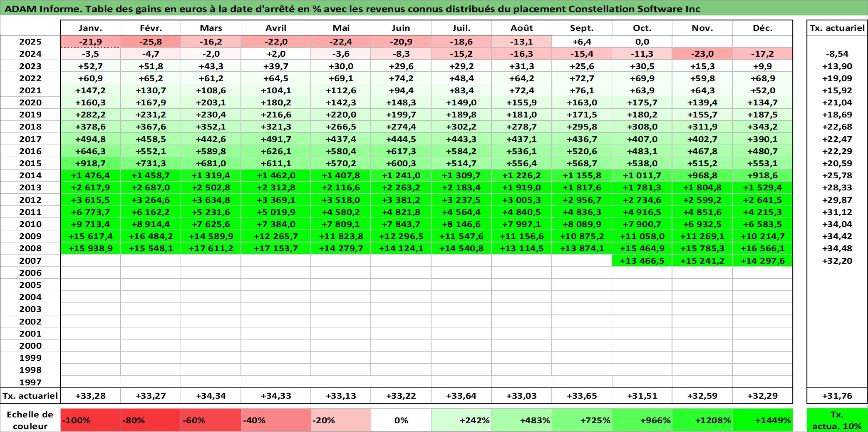The height and width of the screenshot is (432, 868).
Task: Select cell -21,9 for January 2025
Action: tap(91, 42)
